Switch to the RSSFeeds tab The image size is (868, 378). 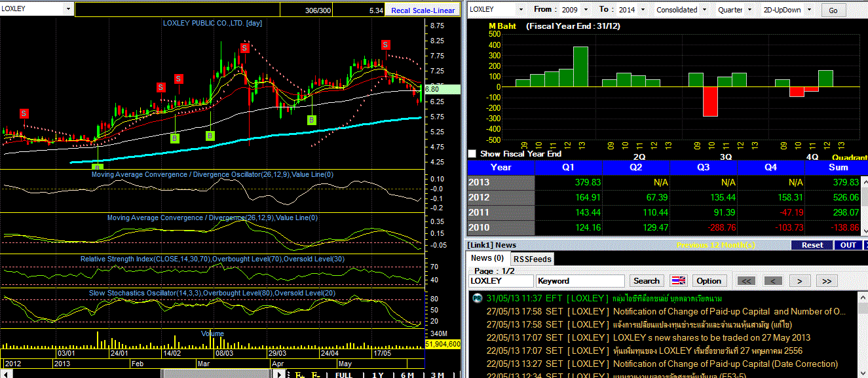(x=532, y=259)
